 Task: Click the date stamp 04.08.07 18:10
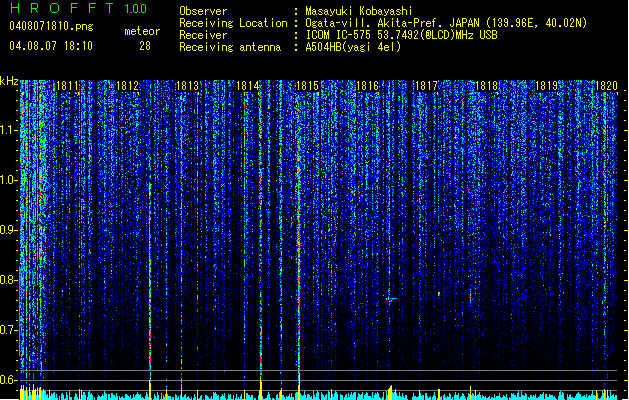51,46
